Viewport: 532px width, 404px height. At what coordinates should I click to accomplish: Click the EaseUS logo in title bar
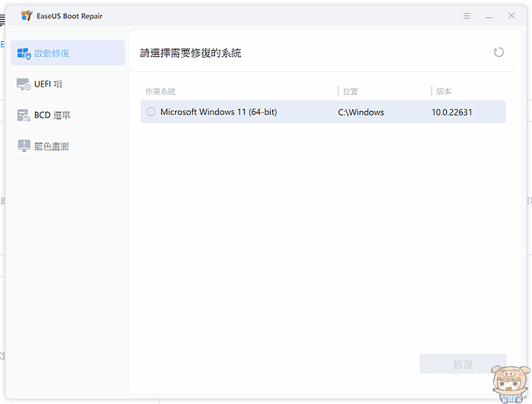click(x=27, y=15)
